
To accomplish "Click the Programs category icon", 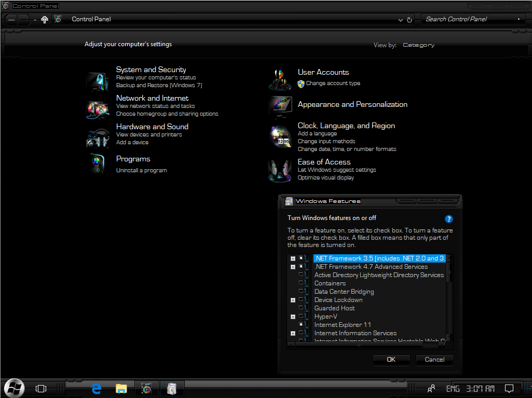I will coord(98,164).
